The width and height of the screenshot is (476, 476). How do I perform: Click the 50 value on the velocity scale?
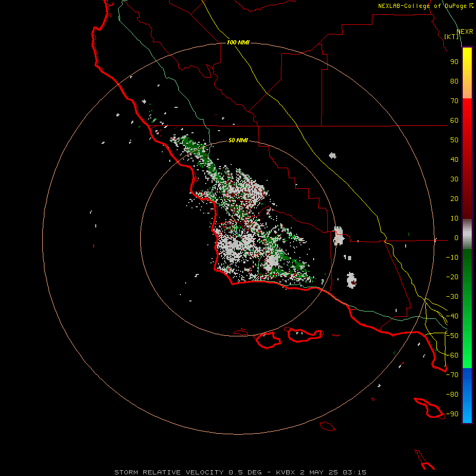[454, 140]
